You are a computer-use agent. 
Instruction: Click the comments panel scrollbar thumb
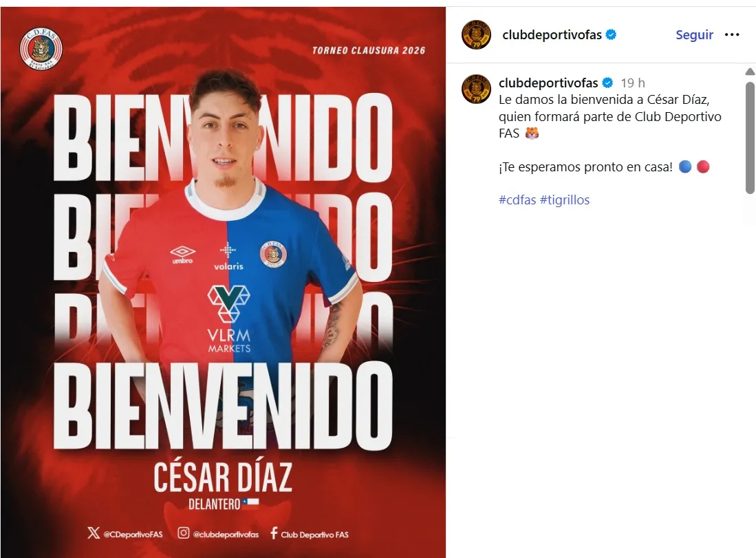750,138
